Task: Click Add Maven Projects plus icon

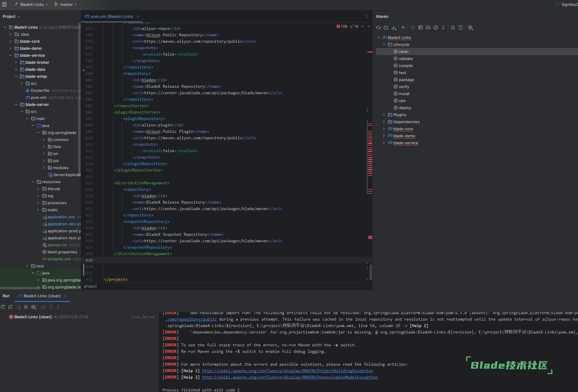Action: 403,27
